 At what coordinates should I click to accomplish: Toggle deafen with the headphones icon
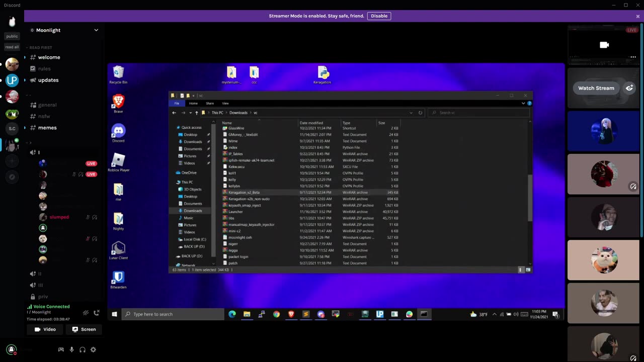point(83,349)
